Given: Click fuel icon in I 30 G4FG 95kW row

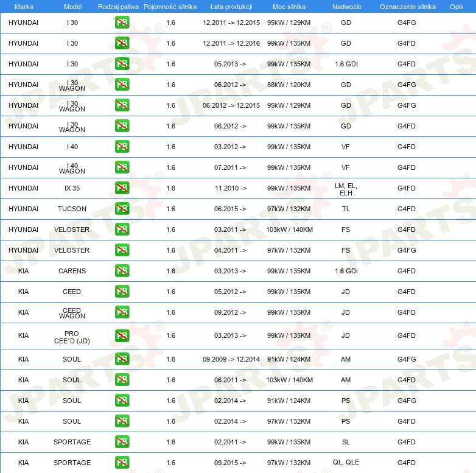Looking at the screenshot, I should [x=122, y=23].
